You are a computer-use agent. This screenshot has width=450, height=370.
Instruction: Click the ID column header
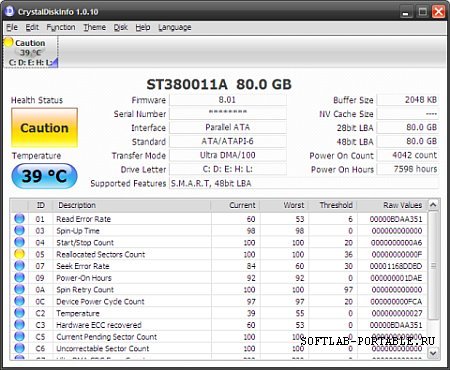coord(40,205)
